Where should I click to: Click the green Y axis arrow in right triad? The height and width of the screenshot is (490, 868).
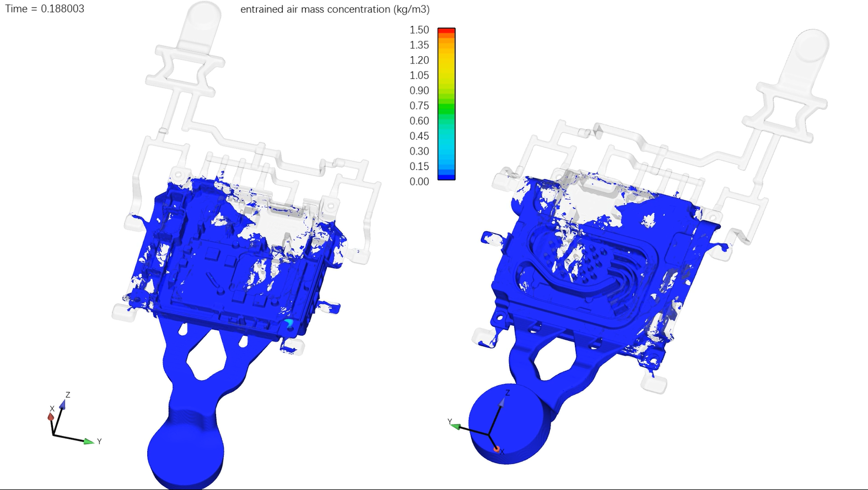point(456,426)
